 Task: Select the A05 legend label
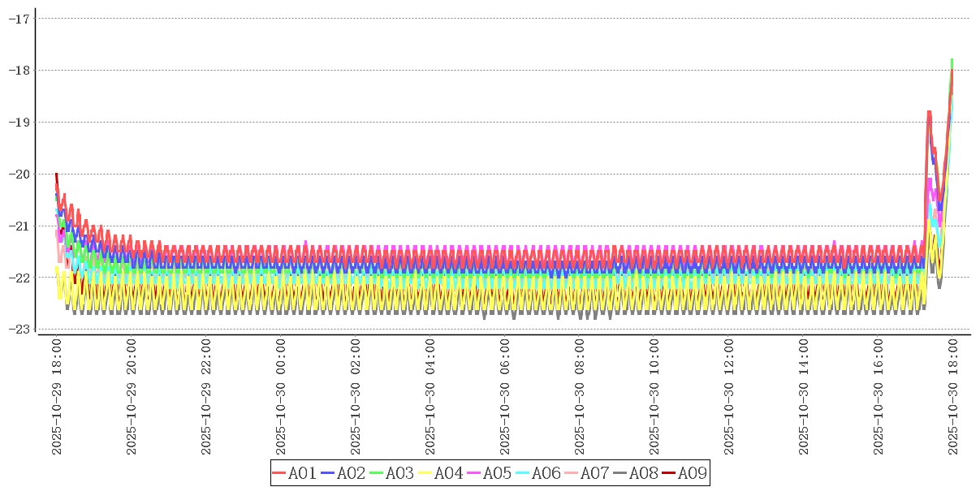[497, 473]
